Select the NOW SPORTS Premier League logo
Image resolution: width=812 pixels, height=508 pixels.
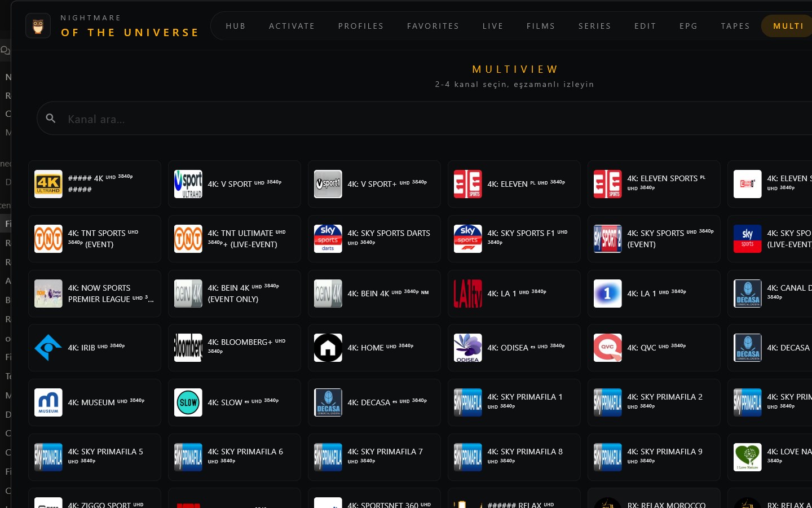click(48, 294)
